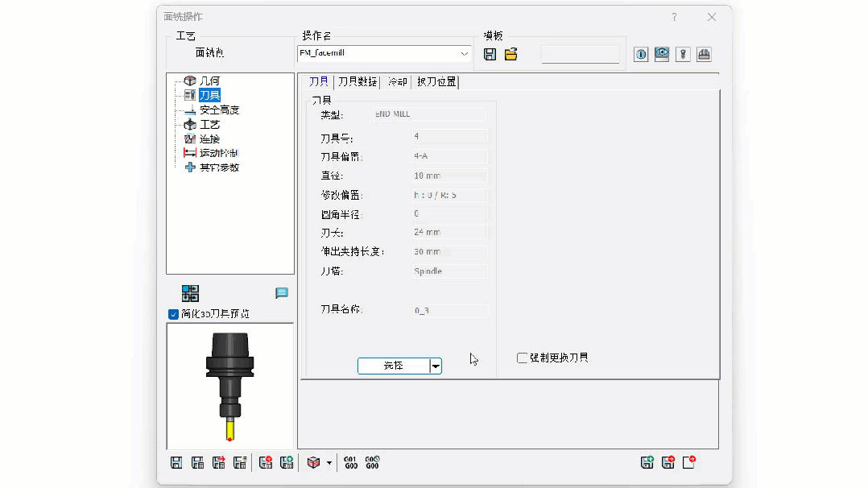Switch to the 冷却 tab
868x488 pixels.
pos(398,82)
